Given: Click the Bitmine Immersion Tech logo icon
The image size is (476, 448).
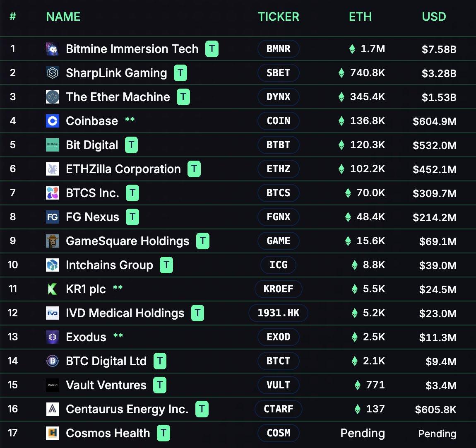Looking at the screenshot, I should point(53,49).
